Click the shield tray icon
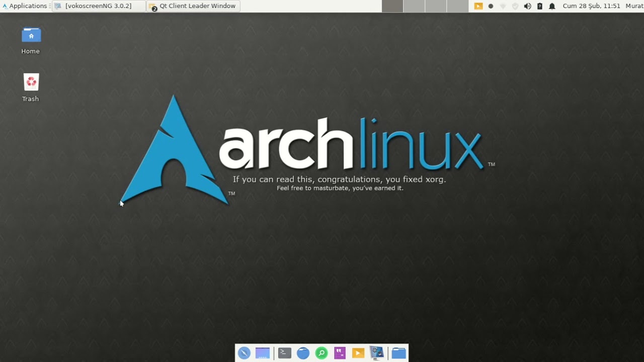The width and height of the screenshot is (644, 362). click(x=515, y=6)
